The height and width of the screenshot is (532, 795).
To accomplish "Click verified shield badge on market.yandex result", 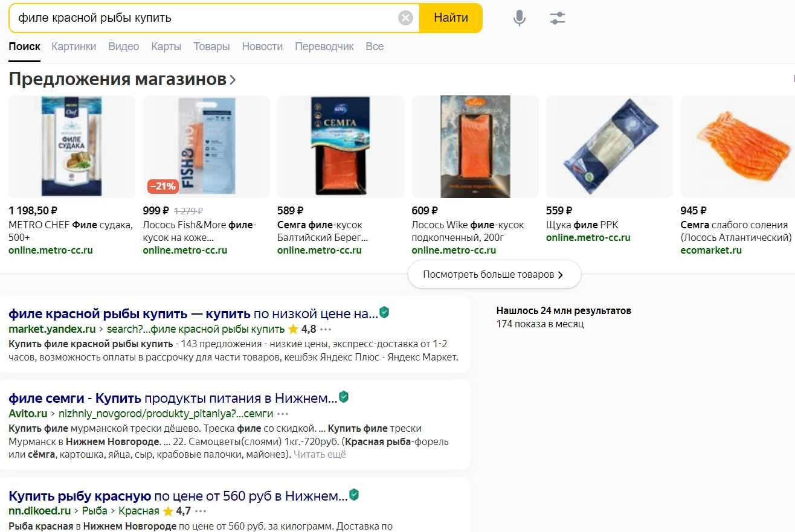I will click(384, 312).
